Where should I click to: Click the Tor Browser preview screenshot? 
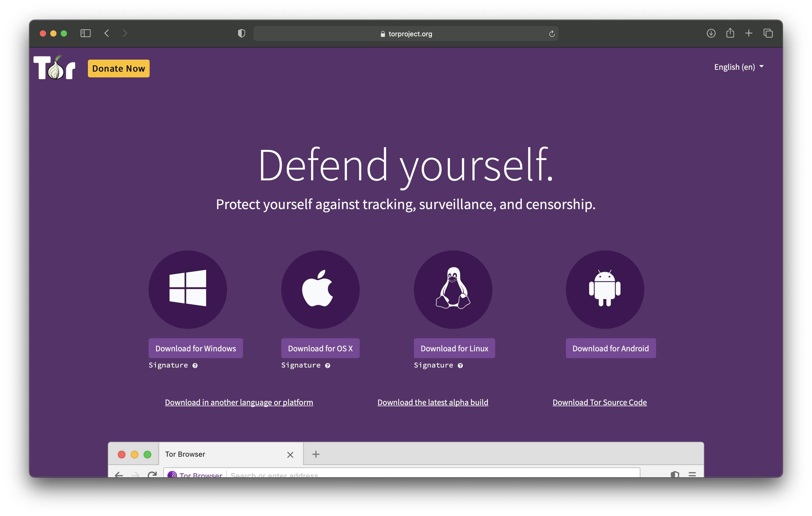406,459
